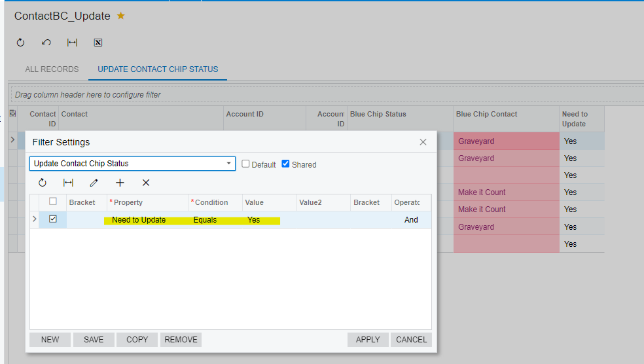Select the UPDATE CONTACT CHIP STATUS tab
Screen dimensions: 644x364
158,69
